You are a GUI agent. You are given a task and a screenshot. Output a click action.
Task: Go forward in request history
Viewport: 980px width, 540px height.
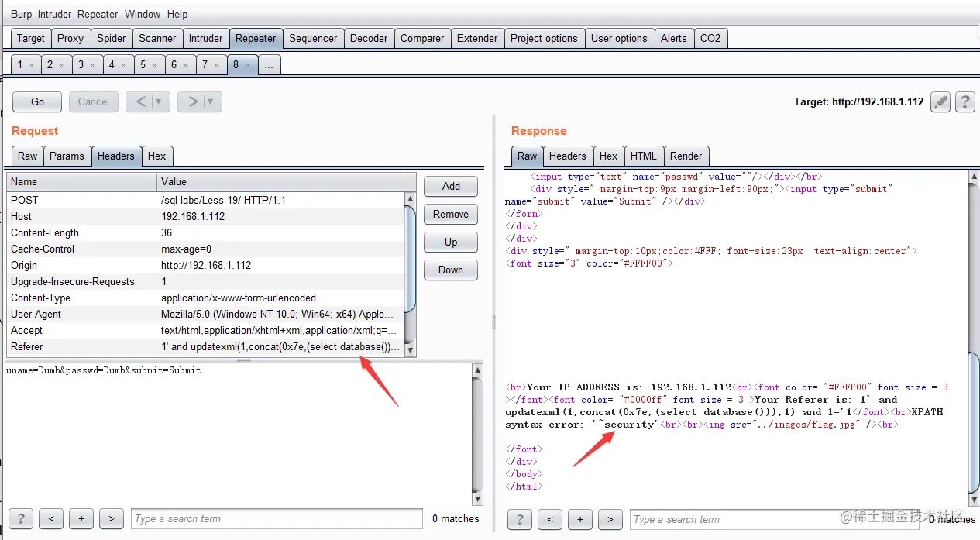193,101
